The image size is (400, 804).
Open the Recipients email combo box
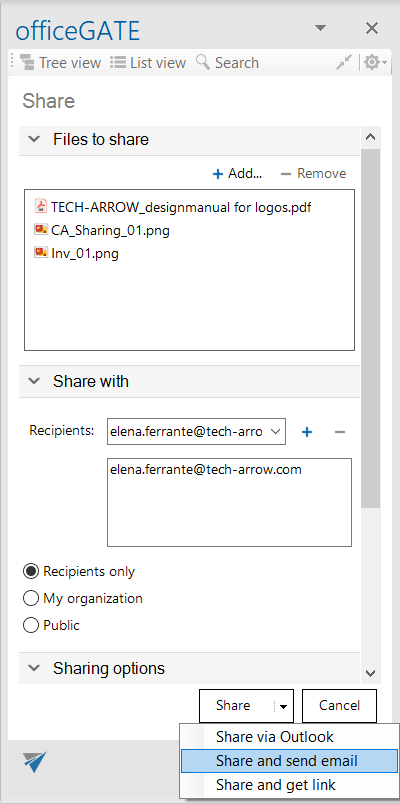pyautogui.click(x=196, y=431)
